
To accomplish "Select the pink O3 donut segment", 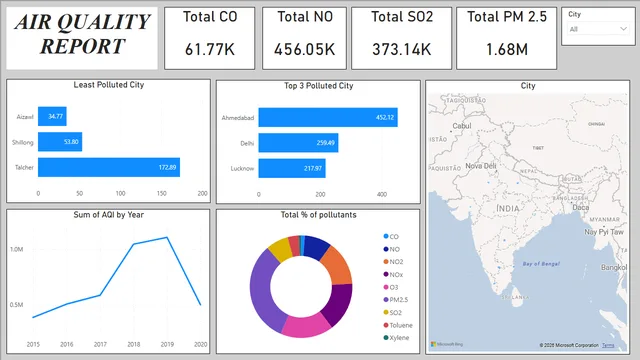I will [x=306, y=327].
